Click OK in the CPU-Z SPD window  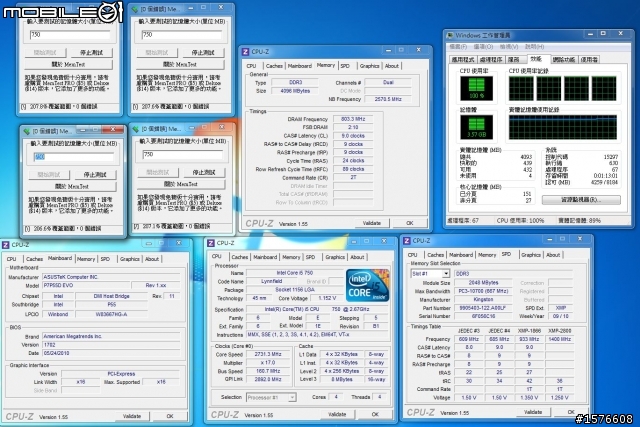[571, 412]
